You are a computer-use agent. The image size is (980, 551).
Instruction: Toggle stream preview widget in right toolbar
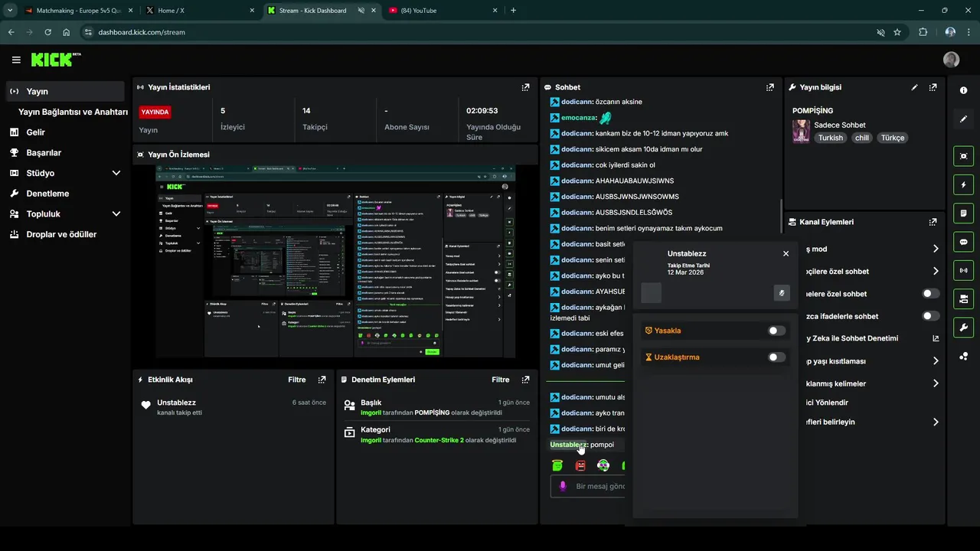(963, 155)
